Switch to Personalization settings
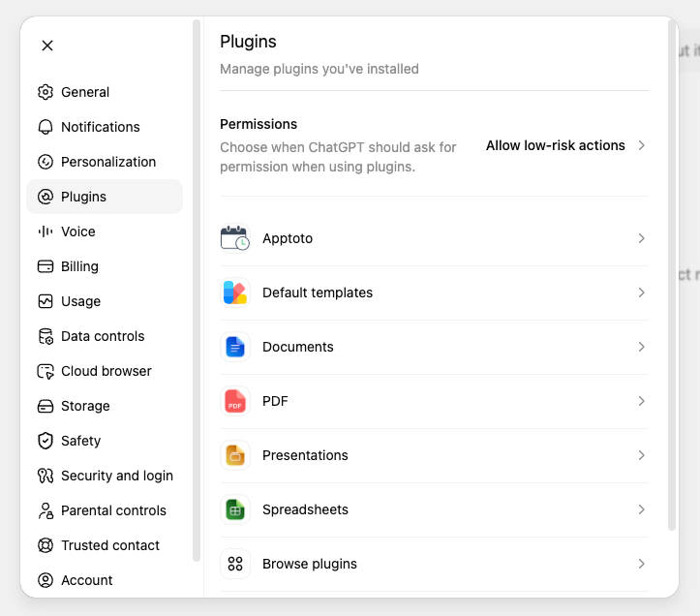The image size is (700, 616). point(105,162)
